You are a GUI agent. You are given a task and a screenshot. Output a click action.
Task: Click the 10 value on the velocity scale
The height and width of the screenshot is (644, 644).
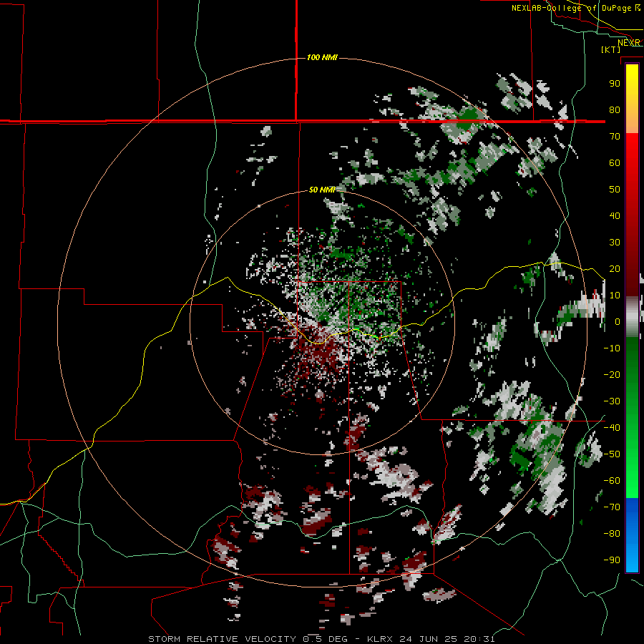615,296
